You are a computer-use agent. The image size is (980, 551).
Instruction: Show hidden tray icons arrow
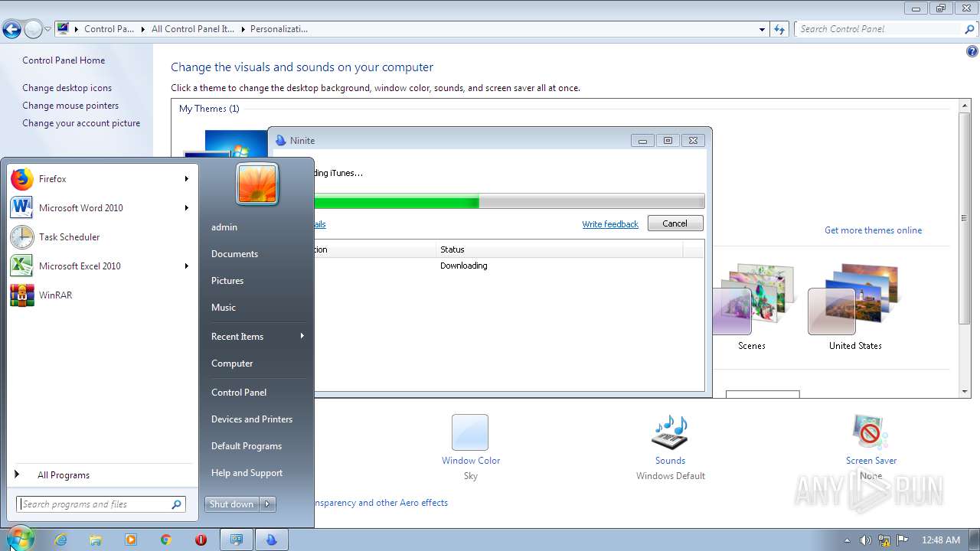(x=847, y=540)
